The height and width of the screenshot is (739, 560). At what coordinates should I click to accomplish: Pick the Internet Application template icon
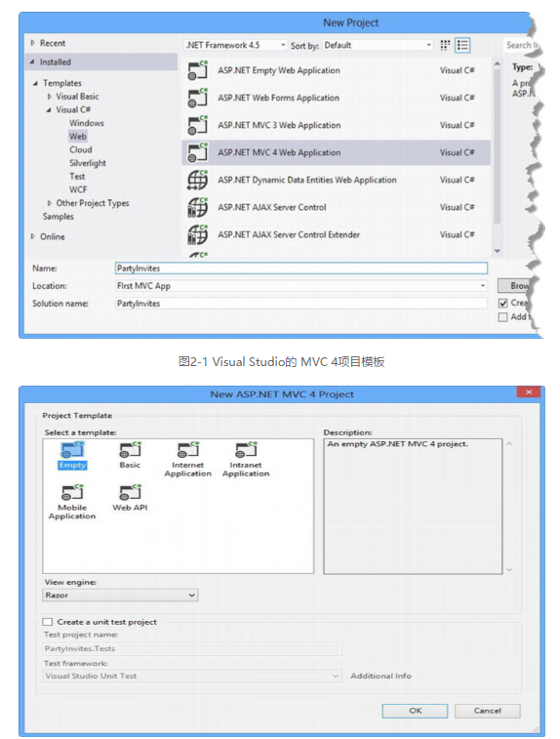pos(188,450)
